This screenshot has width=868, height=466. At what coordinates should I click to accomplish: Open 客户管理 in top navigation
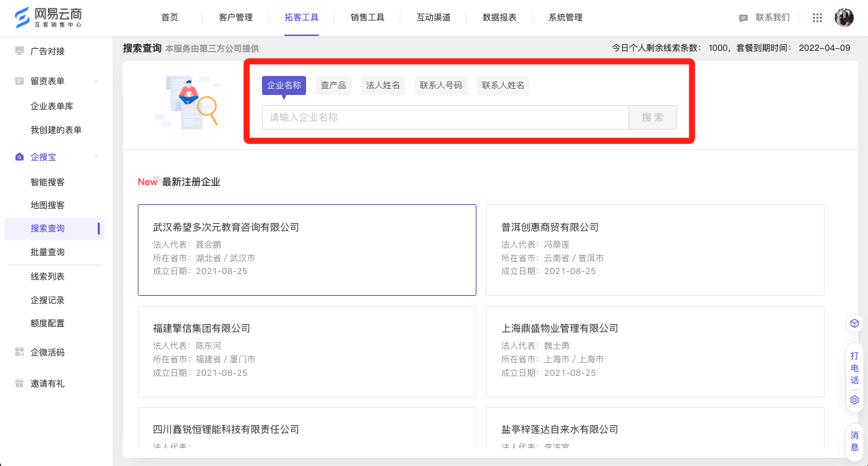coord(235,18)
